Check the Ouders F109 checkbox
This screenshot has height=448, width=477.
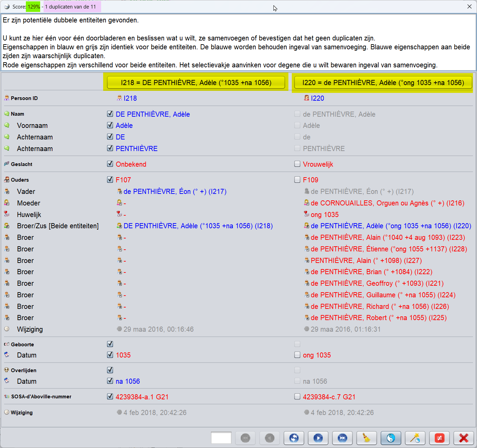point(297,179)
